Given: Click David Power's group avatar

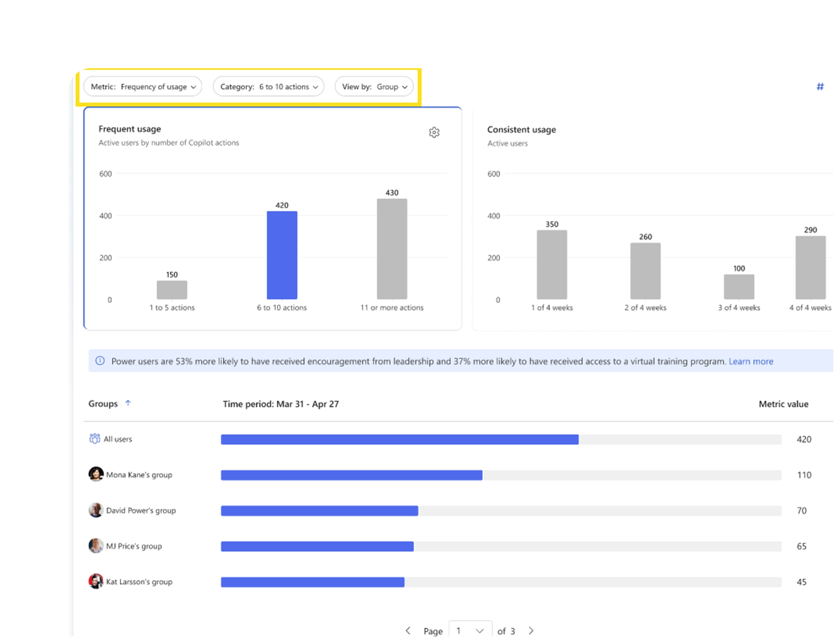Looking at the screenshot, I should coord(96,510).
